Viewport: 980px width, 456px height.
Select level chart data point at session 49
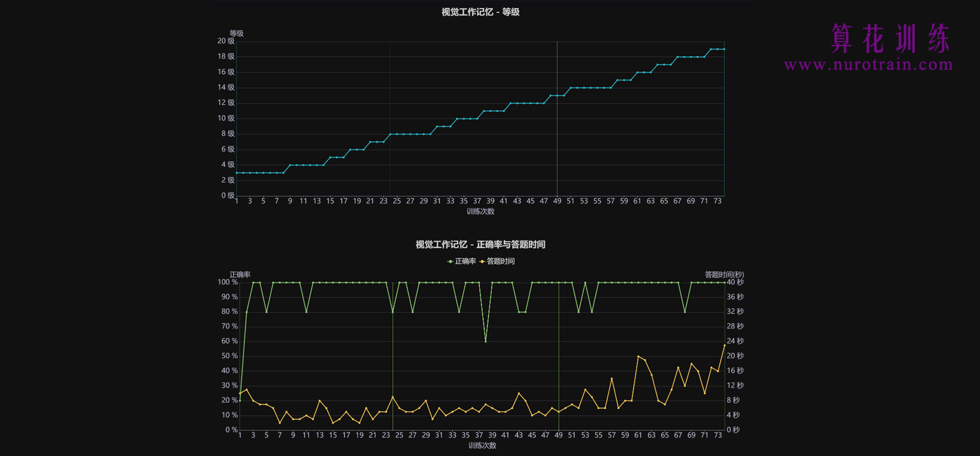[557, 96]
